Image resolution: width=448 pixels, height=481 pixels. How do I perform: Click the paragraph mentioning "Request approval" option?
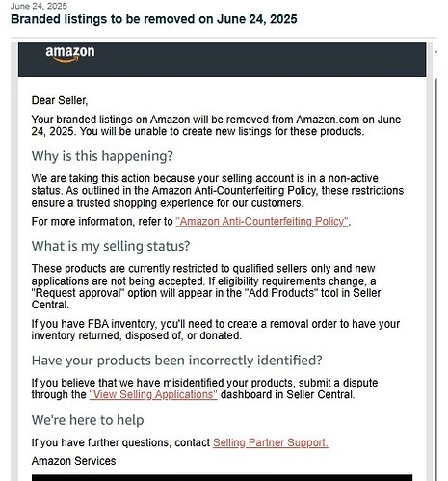pos(206,286)
